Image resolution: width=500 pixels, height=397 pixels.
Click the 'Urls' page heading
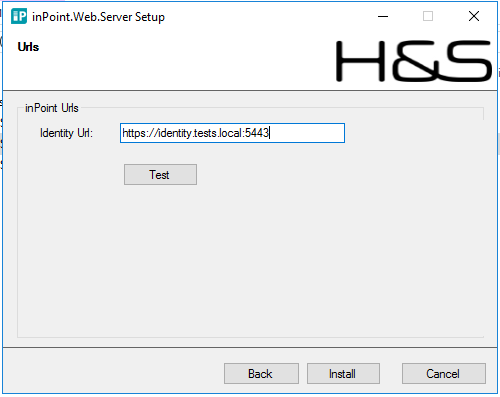point(28,47)
